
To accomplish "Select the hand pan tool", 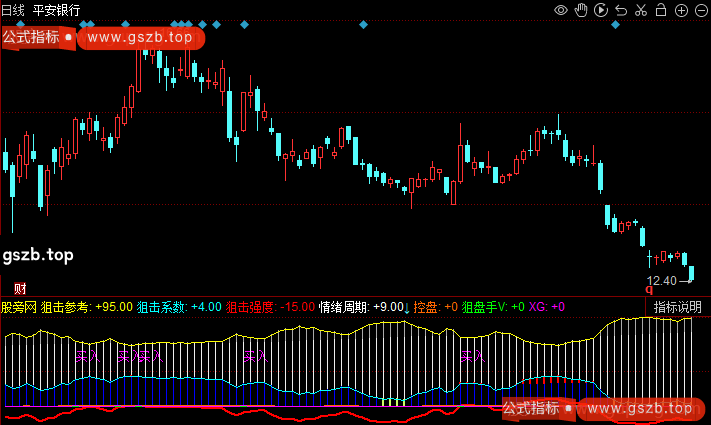I will tap(581, 10).
